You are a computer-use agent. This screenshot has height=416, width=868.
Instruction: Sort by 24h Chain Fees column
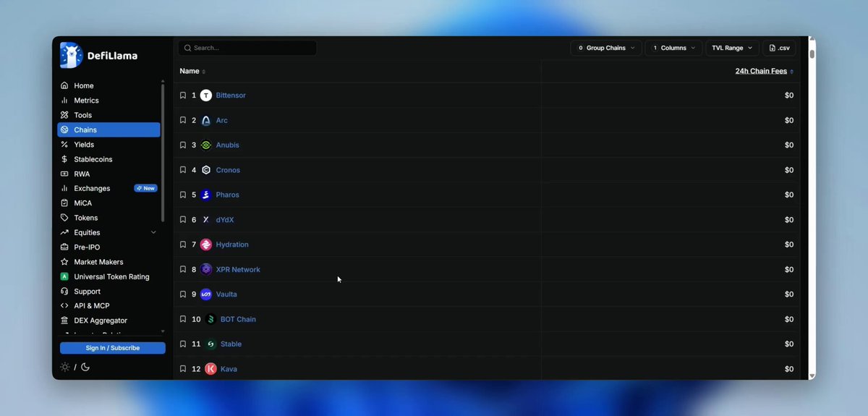[x=764, y=71]
